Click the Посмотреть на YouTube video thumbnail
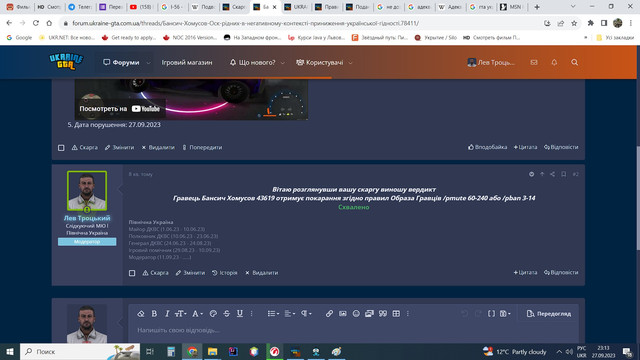Image resolution: width=640 pixels, height=360 pixels. (191, 99)
